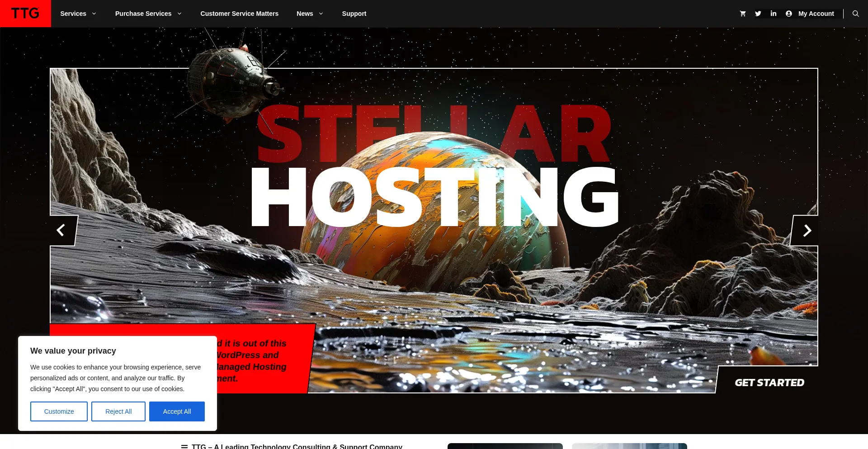The image size is (868, 449).
Task: Open the News menu item
Action: coord(305,14)
